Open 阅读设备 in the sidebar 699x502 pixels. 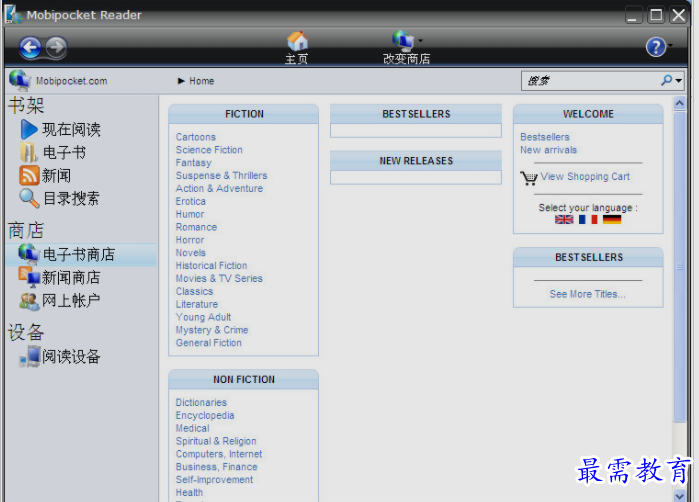coord(71,357)
